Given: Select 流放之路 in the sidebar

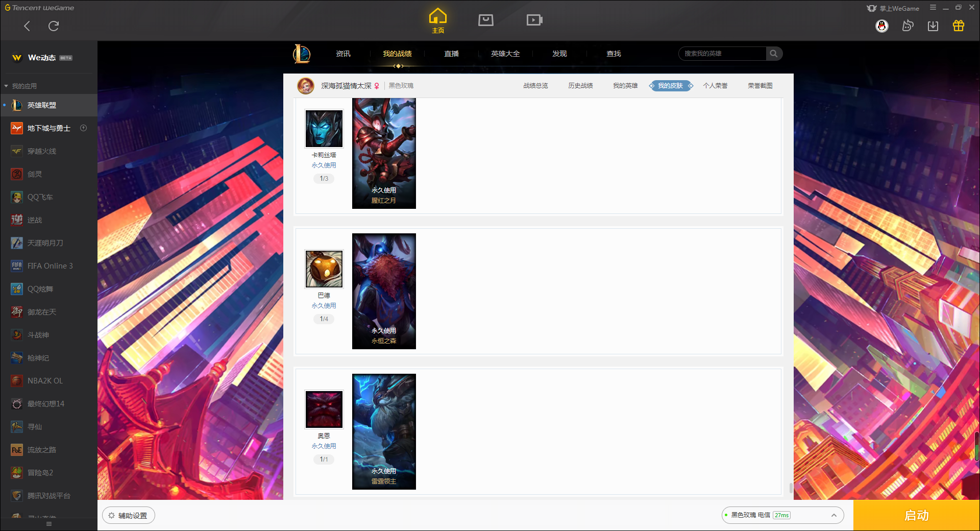Looking at the screenshot, I should (x=48, y=450).
